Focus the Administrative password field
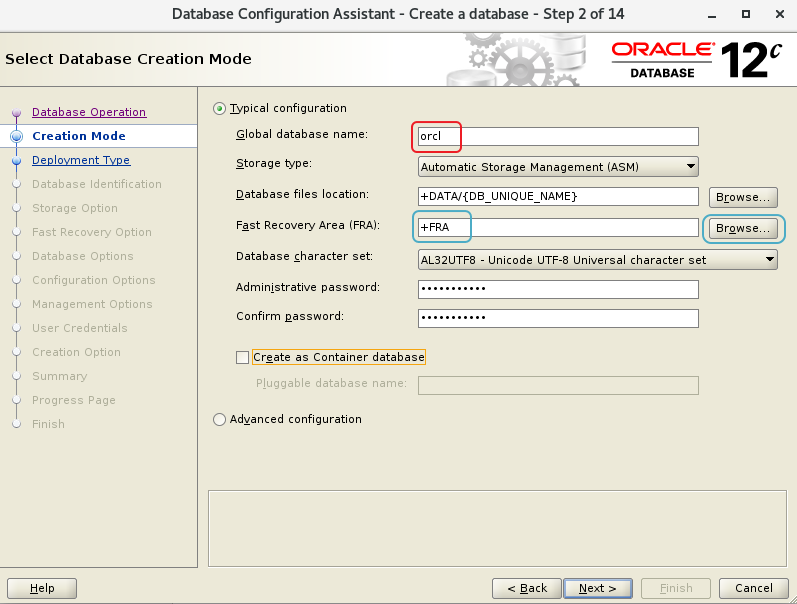The height and width of the screenshot is (604, 797). point(557,289)
